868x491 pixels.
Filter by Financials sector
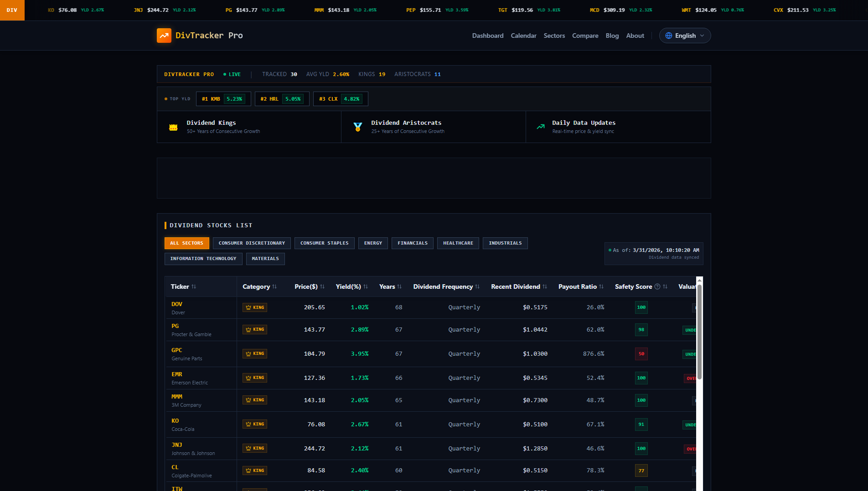(x=413, y=243)
